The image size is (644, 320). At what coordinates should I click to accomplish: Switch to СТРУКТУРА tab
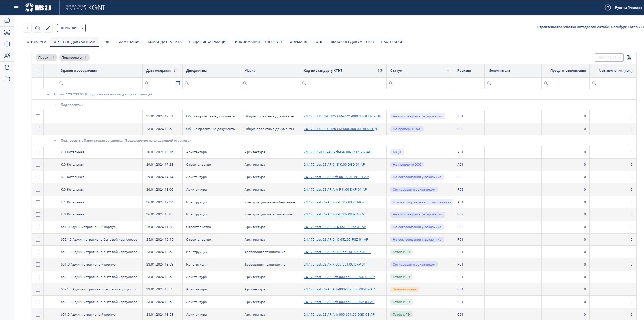coord(36,42)
